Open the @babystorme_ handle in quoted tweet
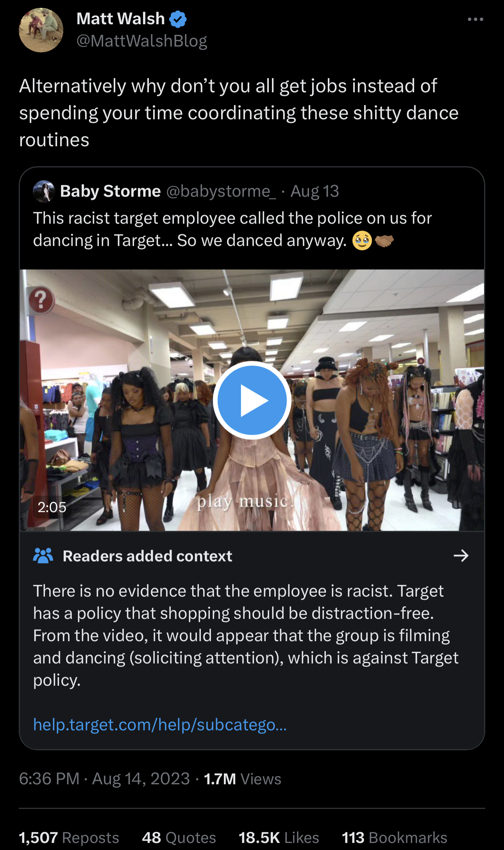 click(x=221, y=191)
